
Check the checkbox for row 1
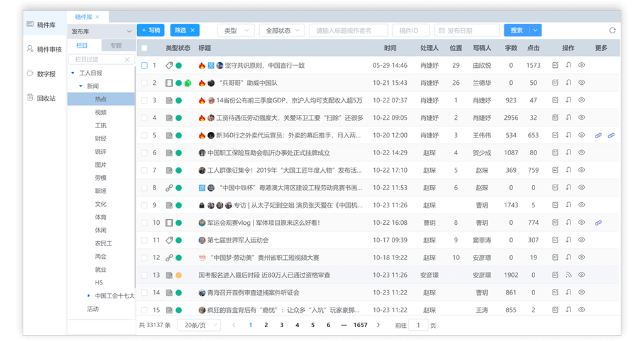[144, 65]
